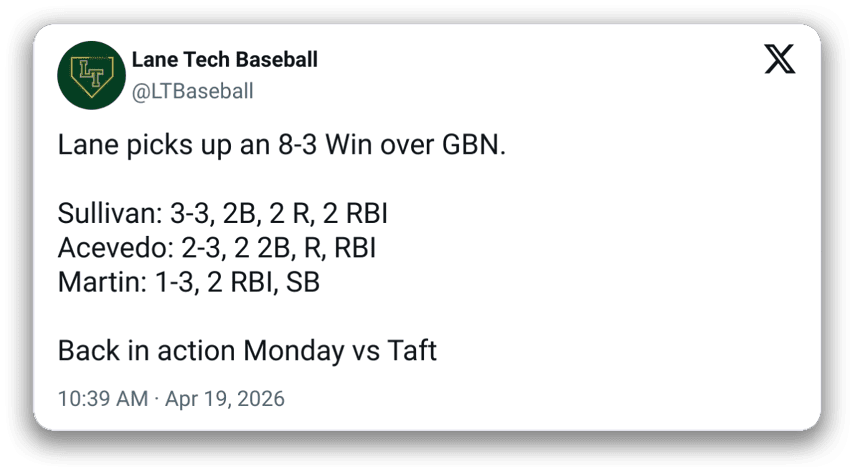Screen dimensions: 854x473
Task: Click the 'Back in action Monday' line
Action: pyautogui.click(x=247, y=351)
